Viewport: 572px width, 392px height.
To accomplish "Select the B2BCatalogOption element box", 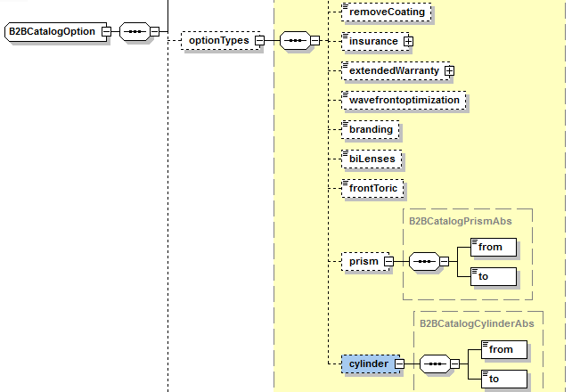I will pyautogui.click(x=53, y=32).
